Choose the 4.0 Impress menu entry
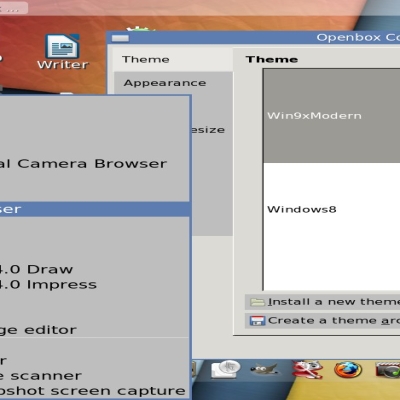 (x=95, y=285)
